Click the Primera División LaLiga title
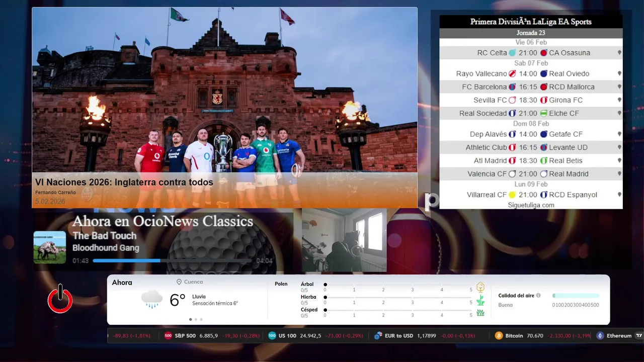This screenshot has height=362, width=644. click(x=531, y=22)
